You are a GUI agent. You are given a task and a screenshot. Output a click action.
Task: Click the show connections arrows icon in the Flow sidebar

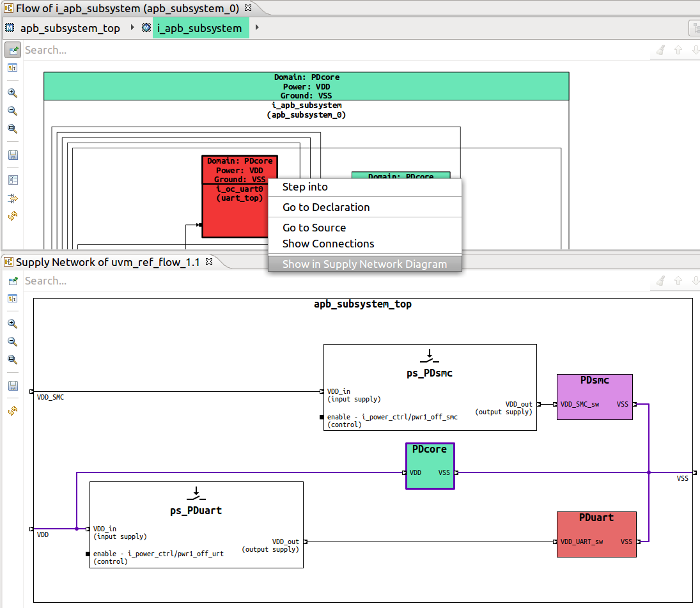[12, 198]
